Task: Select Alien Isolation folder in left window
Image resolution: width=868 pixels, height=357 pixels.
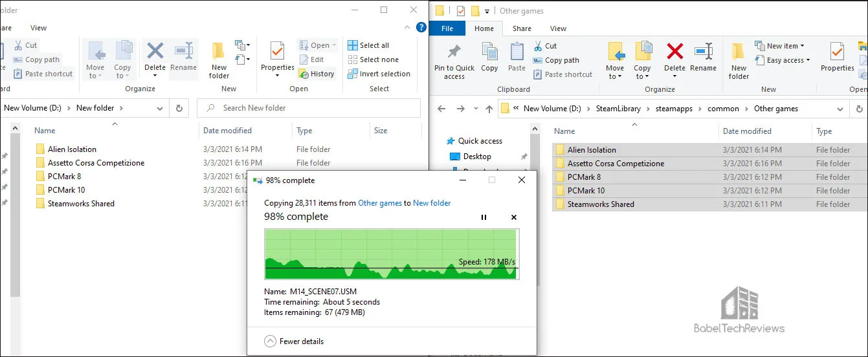Action: click(72, 149)
